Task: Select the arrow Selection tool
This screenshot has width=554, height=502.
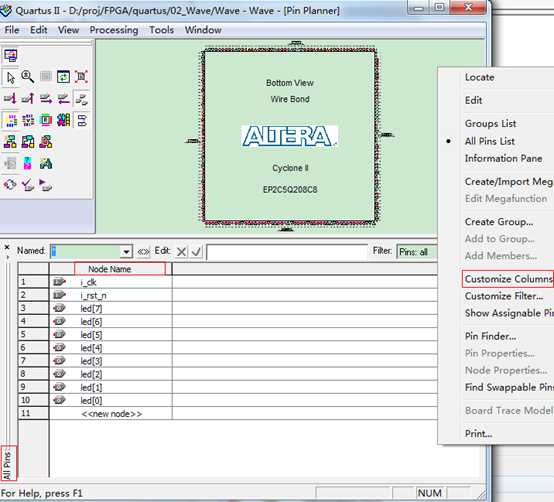Action: point(11,77)
